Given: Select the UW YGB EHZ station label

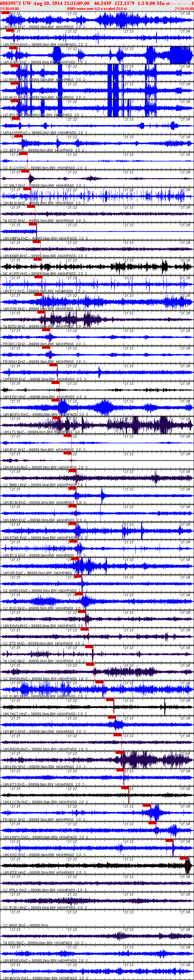Looking at the screenshot, I should pos(44,309).
